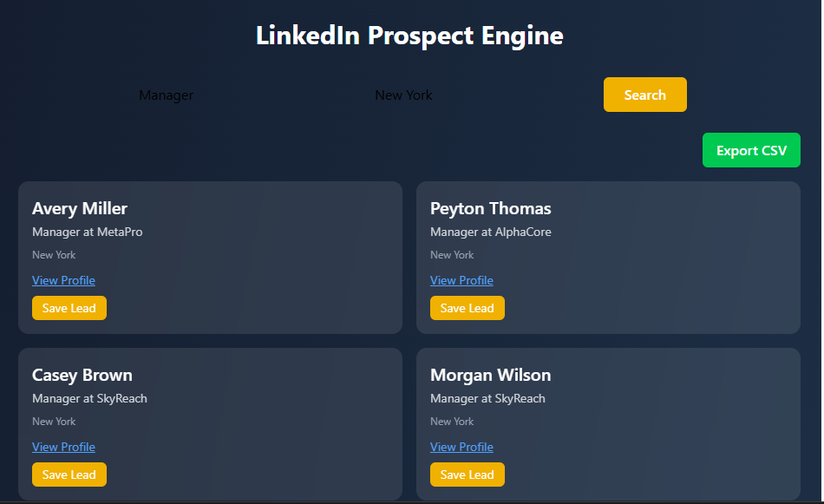View Casey Brown's profile link
Image resolution: width=824 pixels, height=504 pixels.
point(63,447)
